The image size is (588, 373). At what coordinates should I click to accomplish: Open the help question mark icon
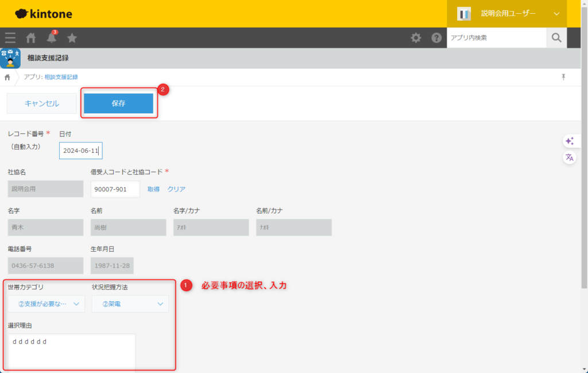(436, 38)
